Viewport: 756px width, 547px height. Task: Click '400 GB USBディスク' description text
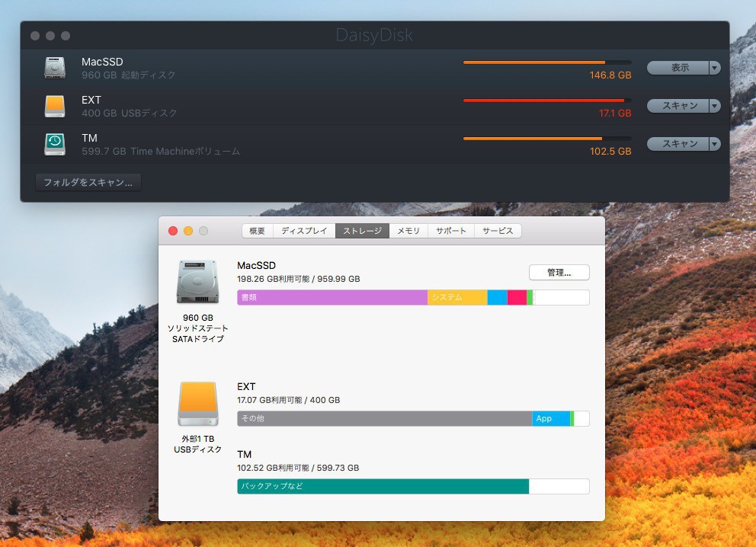pos(130,114)
